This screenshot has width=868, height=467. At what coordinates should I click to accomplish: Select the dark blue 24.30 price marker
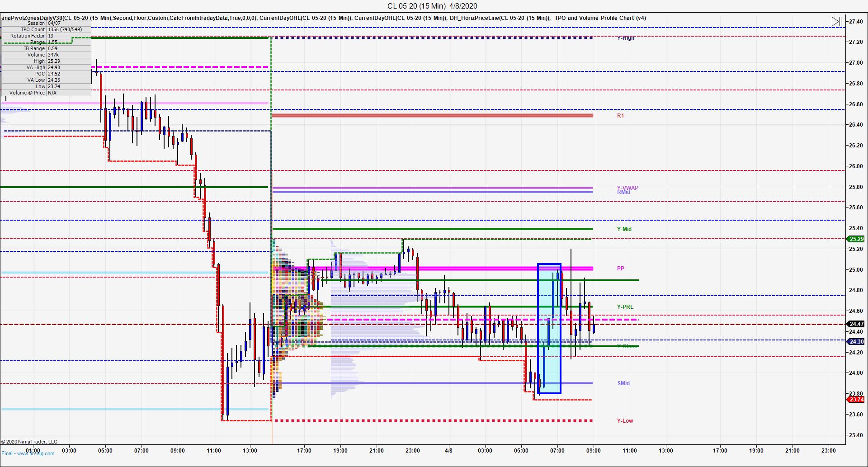pyautogui.click(x=856, y=342)
